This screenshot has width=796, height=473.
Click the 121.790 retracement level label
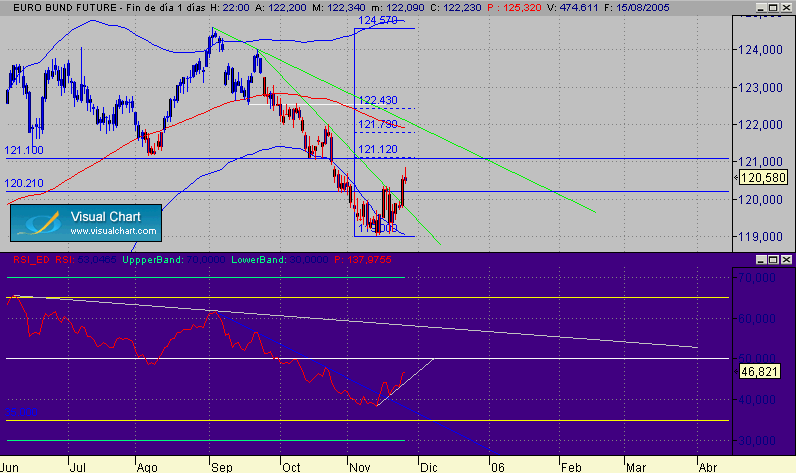click(378, 124)
